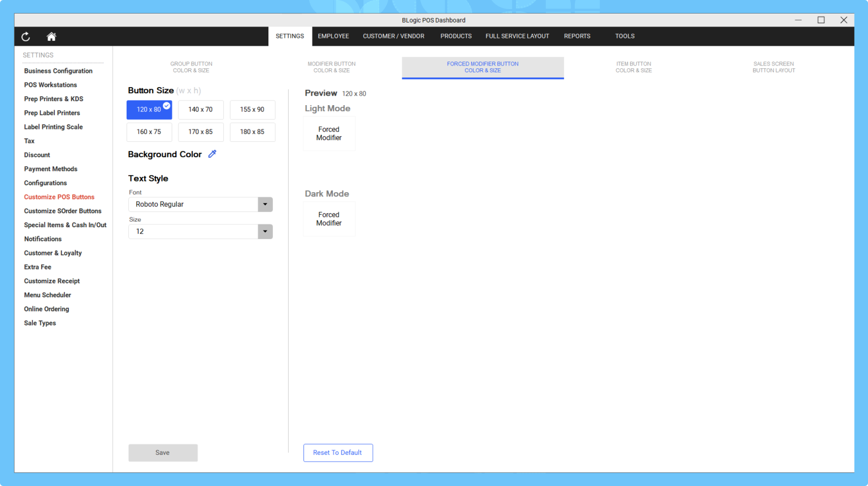Switch to Modifier Button Color & Size tab
The image size is (868, 486).
332,67
